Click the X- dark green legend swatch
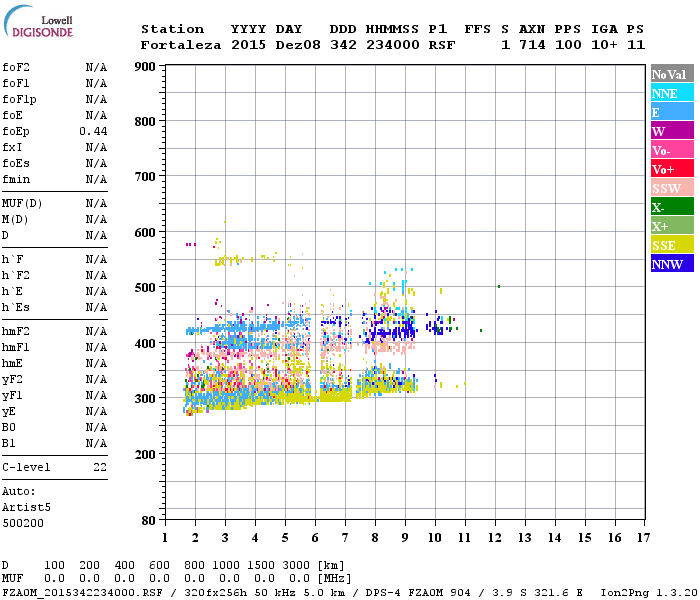This screenshot has width=700, height=600. pos(672,207)
